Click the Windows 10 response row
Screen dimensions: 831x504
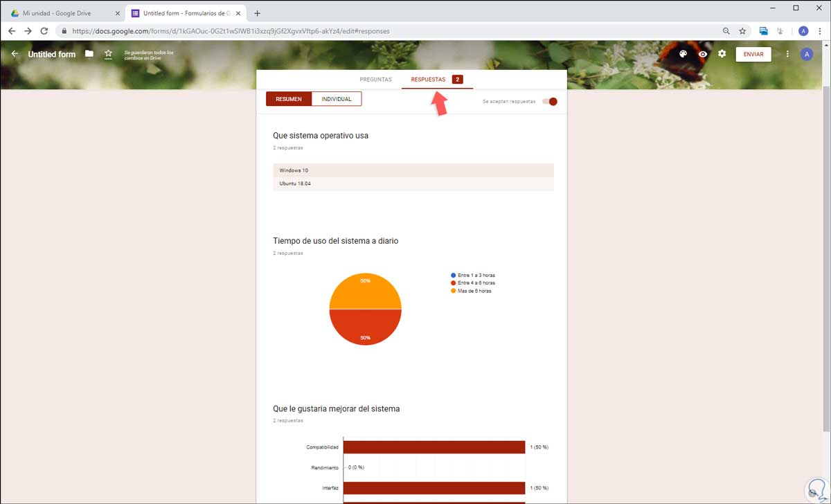[413, 170]
